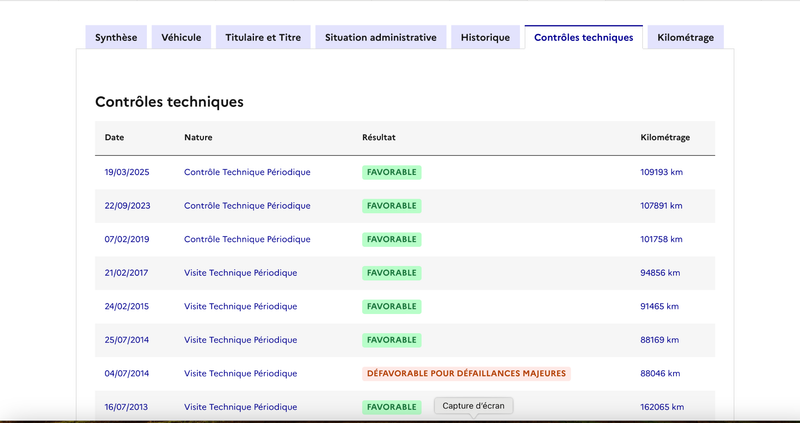Click the Date column header
Image resolution: width=800 pixels, height=423 pixels.
(114, 137)
